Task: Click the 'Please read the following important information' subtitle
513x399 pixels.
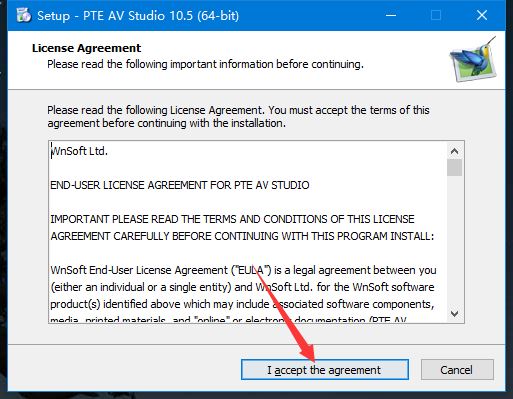Action: [x=205, y=64]
